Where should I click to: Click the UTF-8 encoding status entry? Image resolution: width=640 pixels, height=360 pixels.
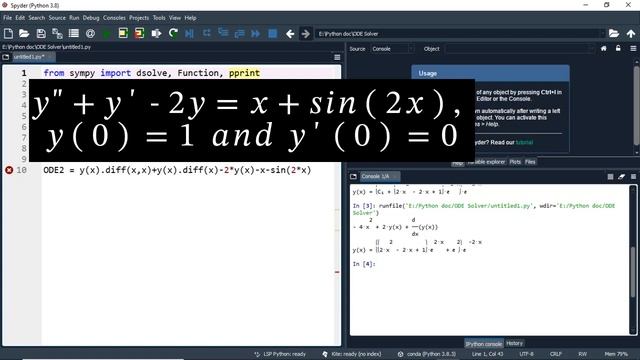527,354
